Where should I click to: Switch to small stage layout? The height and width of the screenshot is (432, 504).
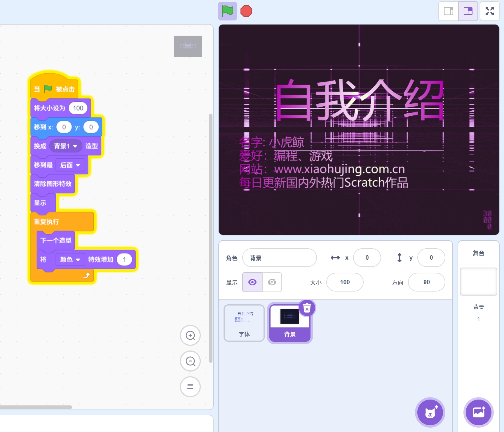(x=449, y=11)
